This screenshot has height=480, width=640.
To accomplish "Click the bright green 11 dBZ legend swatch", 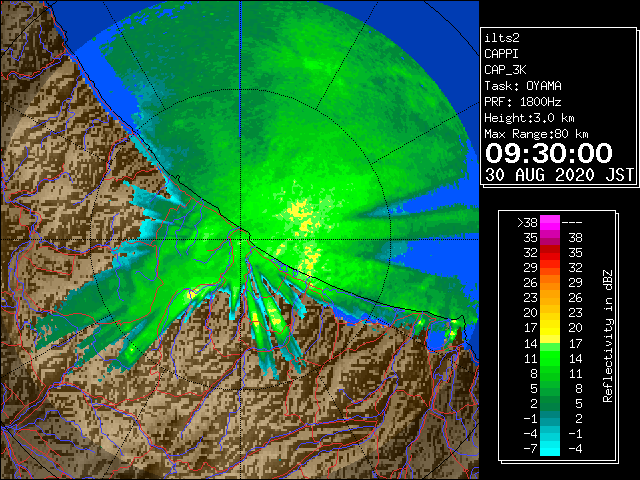I will tap(550, 358).
